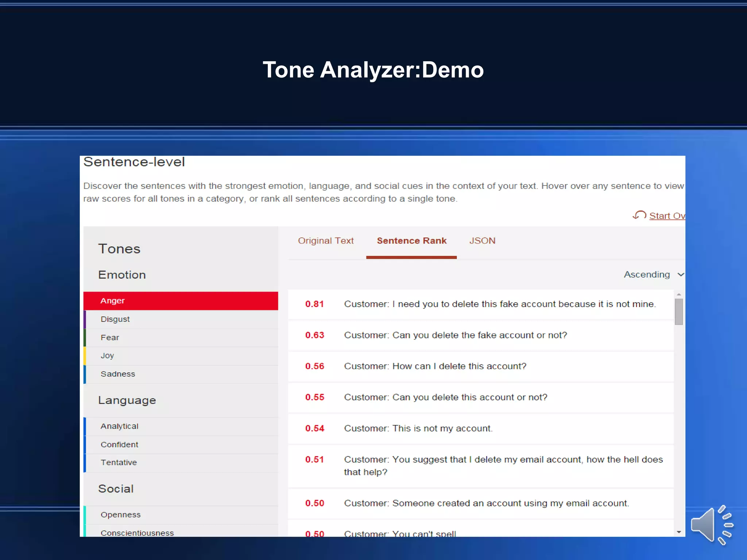Click the scrollbar down arrow

[x=679, y=532]
